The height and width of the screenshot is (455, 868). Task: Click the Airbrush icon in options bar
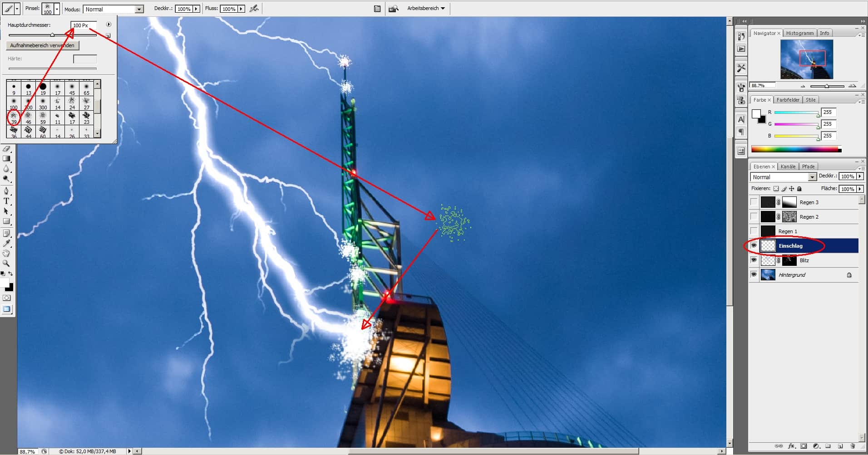(x=254, y=9)
